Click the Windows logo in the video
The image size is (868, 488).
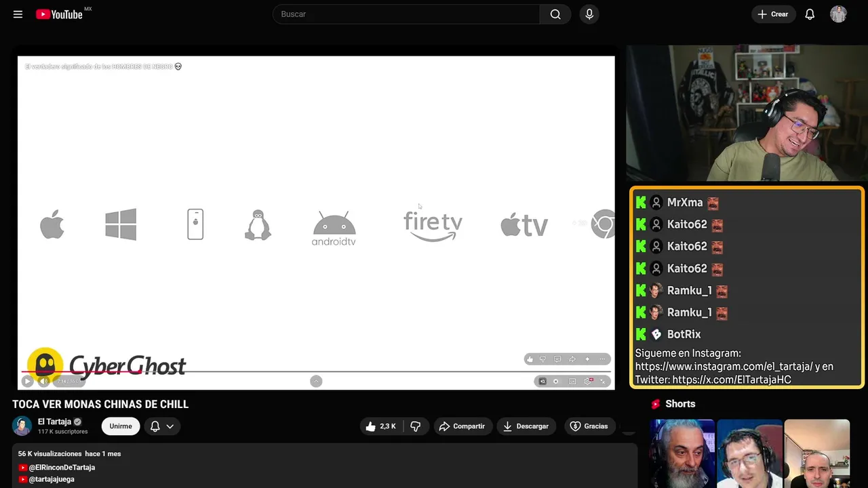(x=121, y=224)
